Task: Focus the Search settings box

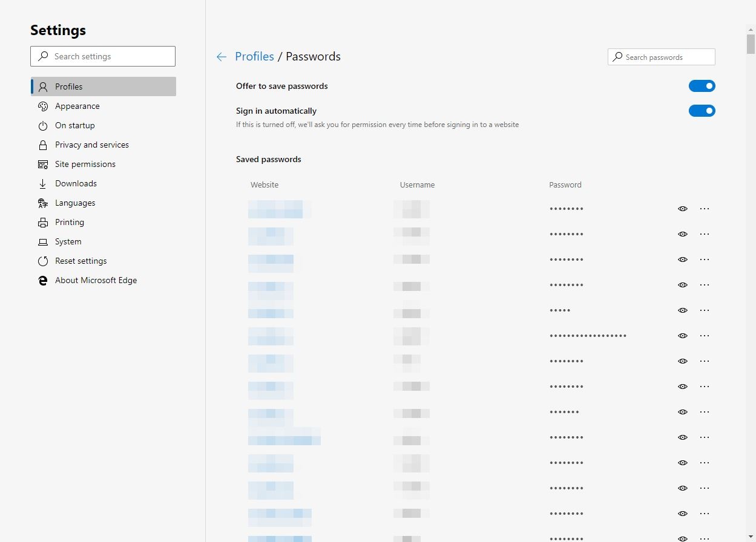Action: [103, 56]
